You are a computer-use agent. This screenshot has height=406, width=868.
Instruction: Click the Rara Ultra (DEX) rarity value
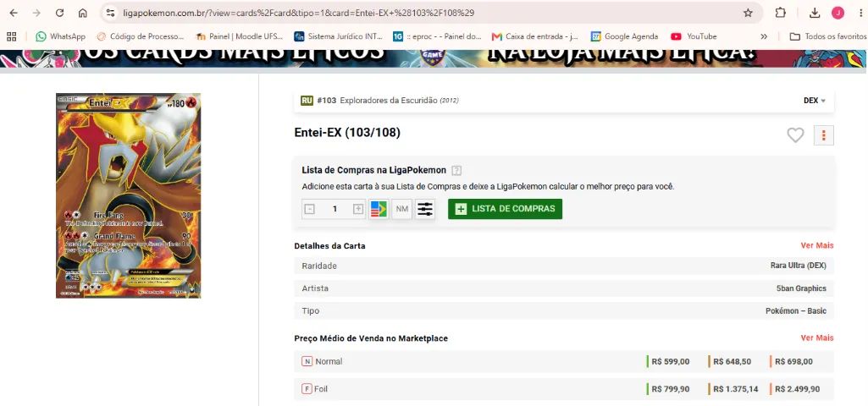(x=799, y=266)
